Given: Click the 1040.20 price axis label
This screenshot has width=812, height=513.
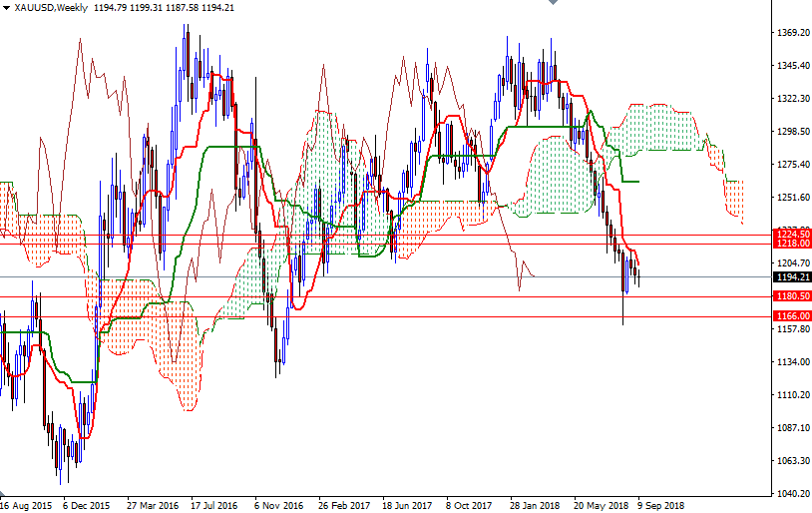Looking at the screenshot, I should 791,494.
